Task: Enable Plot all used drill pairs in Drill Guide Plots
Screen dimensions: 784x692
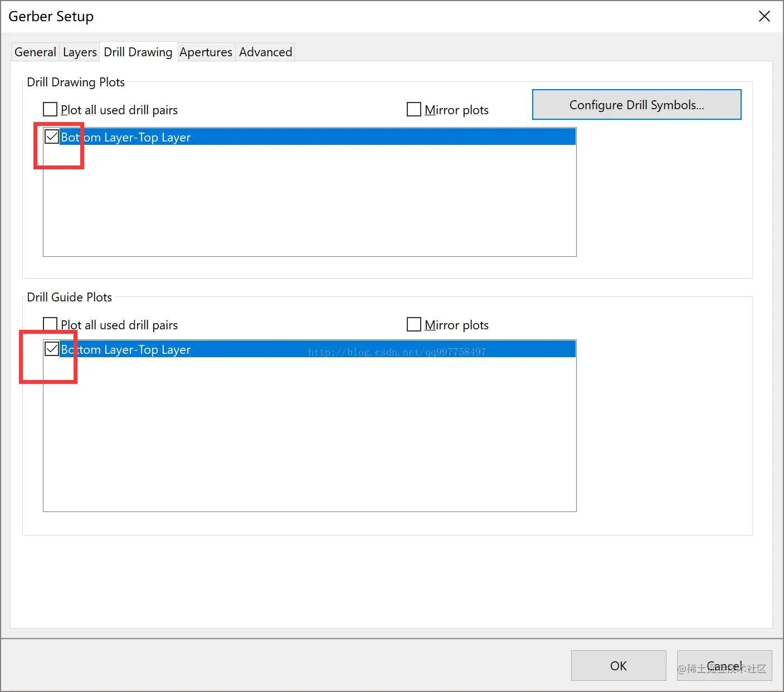Action: click(x=50, y=324)
